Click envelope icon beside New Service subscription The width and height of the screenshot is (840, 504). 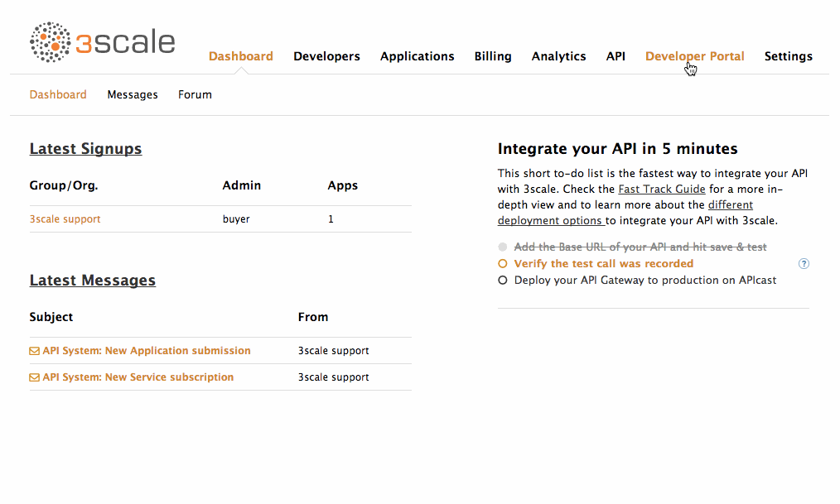coord(35,377)
